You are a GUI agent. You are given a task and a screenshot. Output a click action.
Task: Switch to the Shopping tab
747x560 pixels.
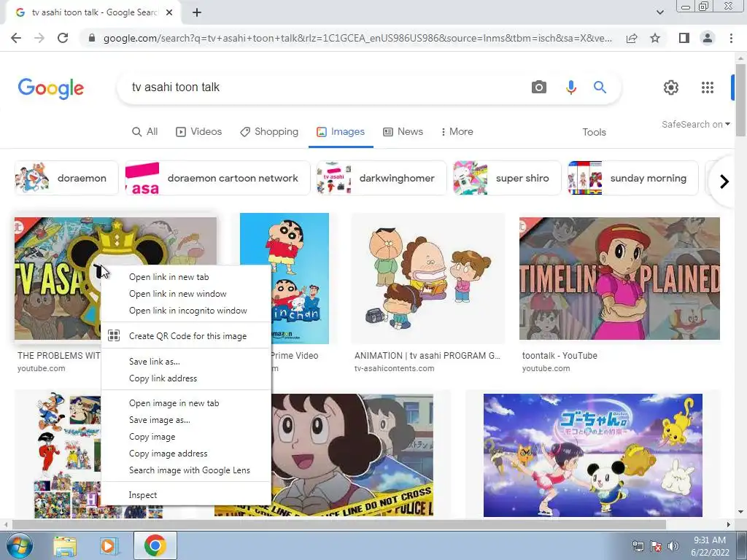(269, 131)
